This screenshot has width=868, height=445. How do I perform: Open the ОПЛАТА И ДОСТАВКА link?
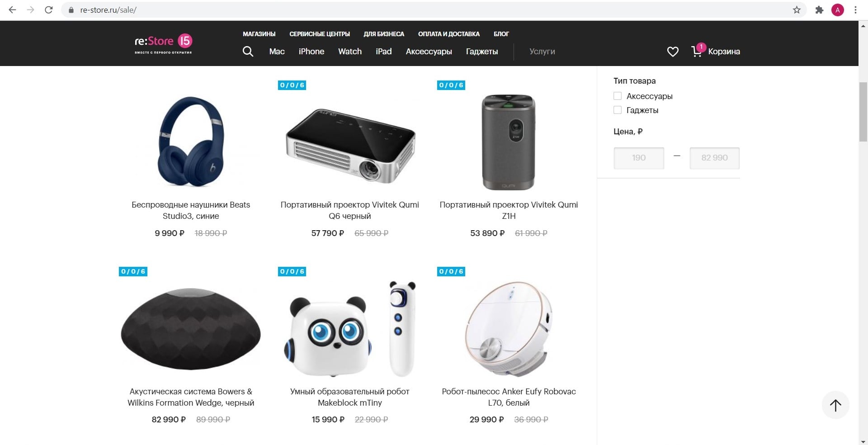coord(448,34)
